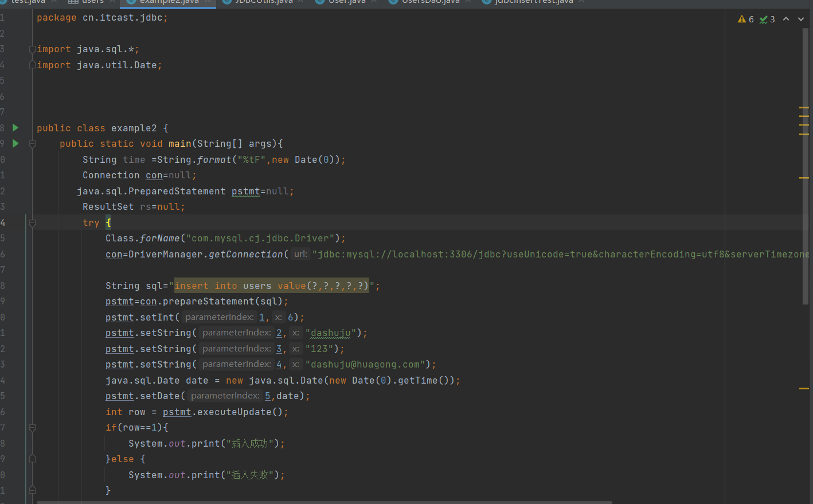Click java.sql.PreparedStatement type name
This screenshot has height=504, width=813.
click(151, 192)
